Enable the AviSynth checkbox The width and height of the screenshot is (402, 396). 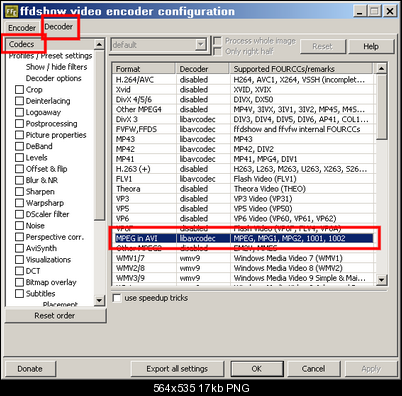coord(20,248)
